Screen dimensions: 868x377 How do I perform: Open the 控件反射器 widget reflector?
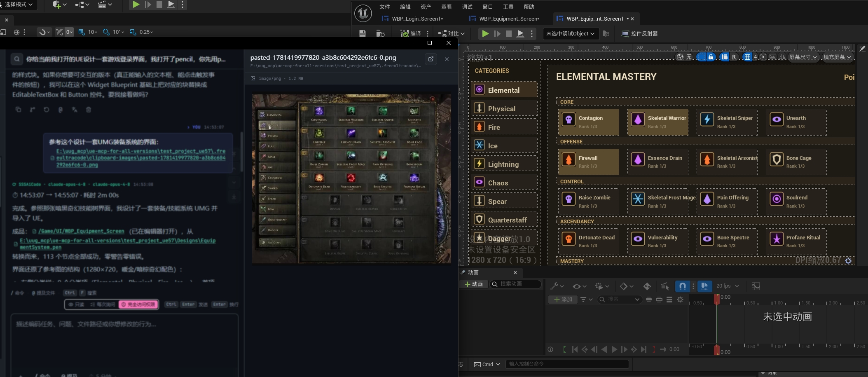(x=639, y=34)
